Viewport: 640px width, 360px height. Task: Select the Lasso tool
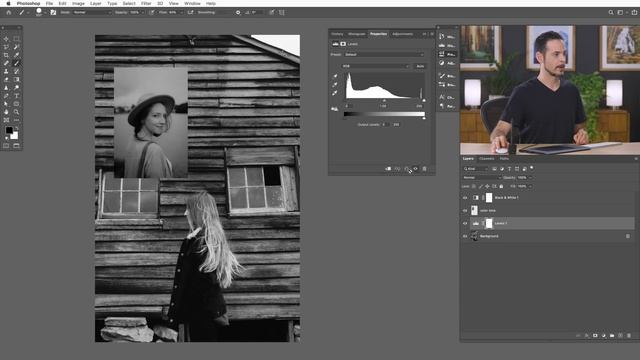[x=6, y=47]
